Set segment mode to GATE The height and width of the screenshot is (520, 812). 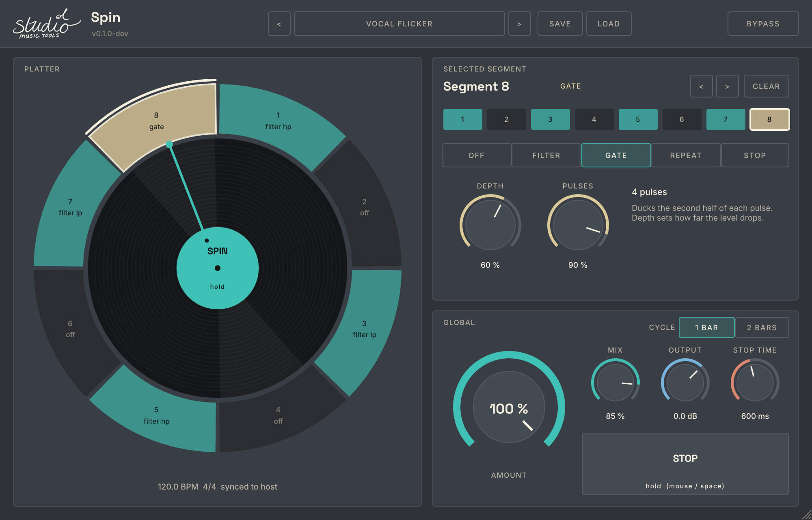click(616, 155)
